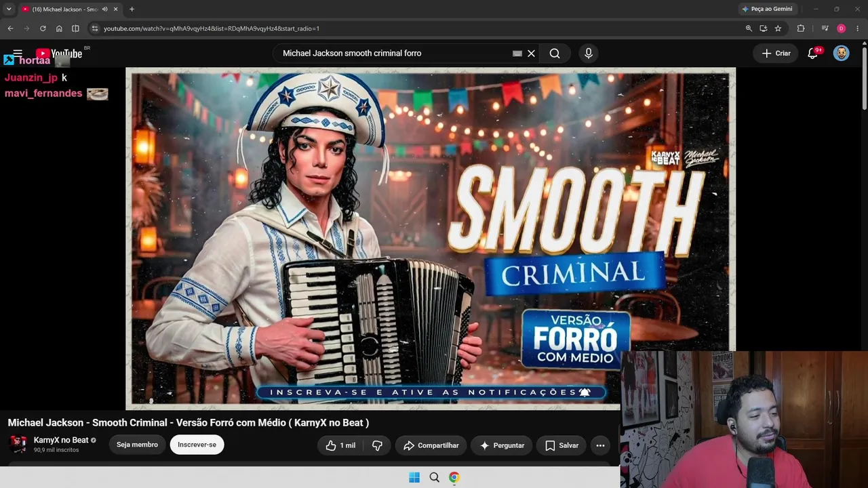Select the Michael Jackson YouTube tab
This screenshot has height=488, width=868.
[x=69, y=9]
